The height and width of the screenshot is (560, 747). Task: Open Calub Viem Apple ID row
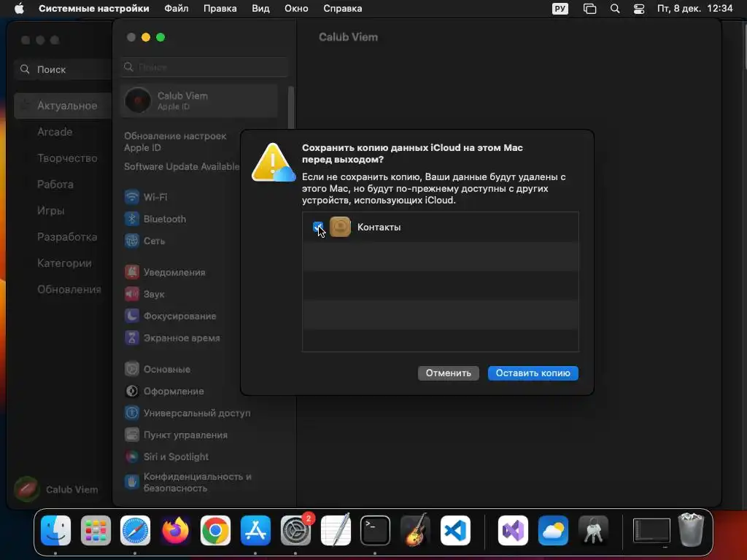coord(199,101)
